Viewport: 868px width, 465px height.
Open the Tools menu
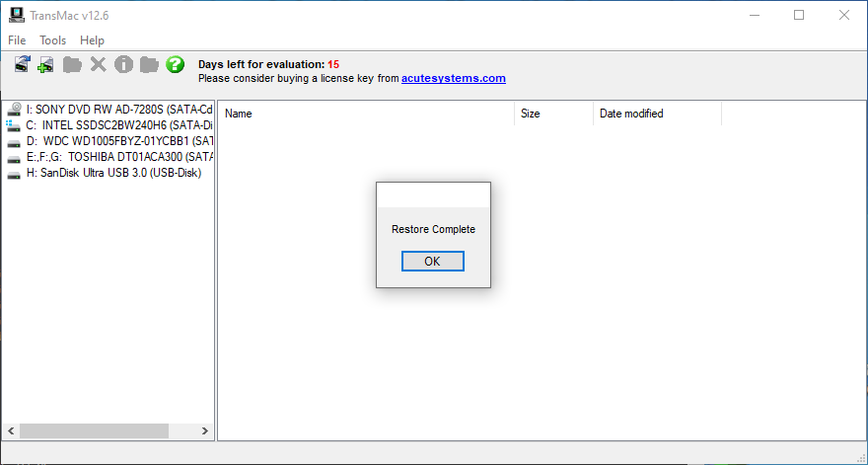[53, 40]
